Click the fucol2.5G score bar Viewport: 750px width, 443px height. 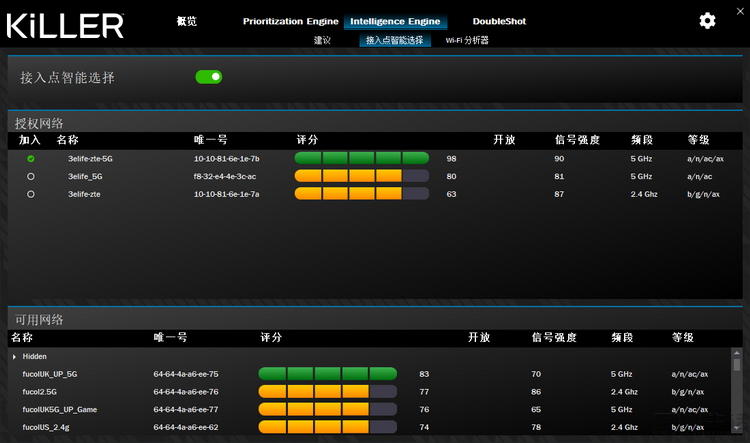pyautogui.click(x=328, y=391)
